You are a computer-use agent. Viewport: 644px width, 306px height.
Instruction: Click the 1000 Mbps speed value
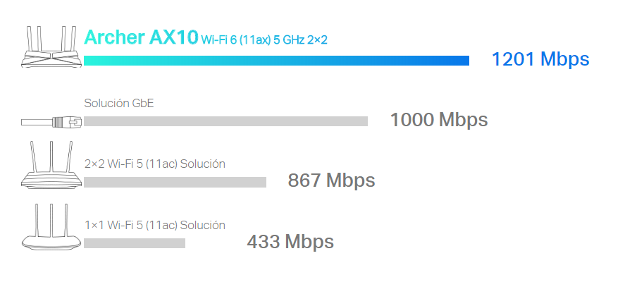(439, 120)
